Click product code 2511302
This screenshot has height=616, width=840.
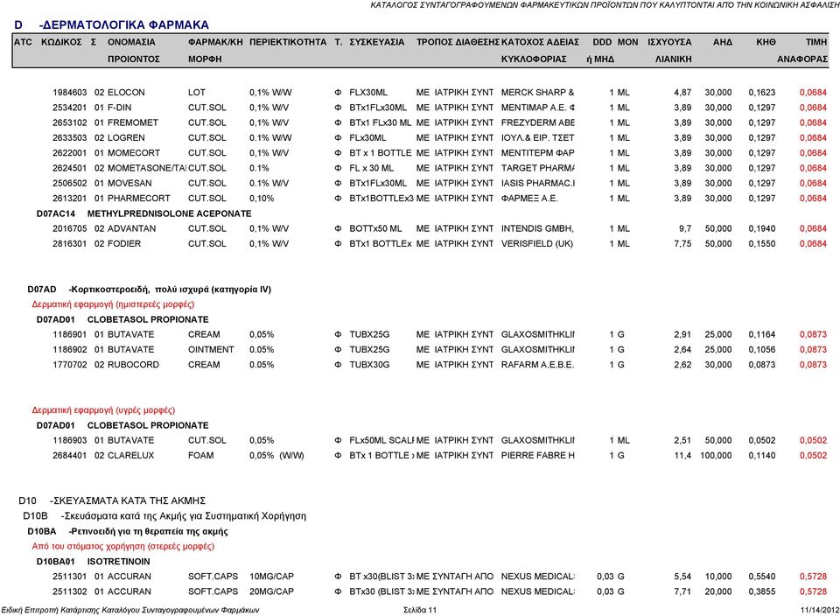[70, 591]
